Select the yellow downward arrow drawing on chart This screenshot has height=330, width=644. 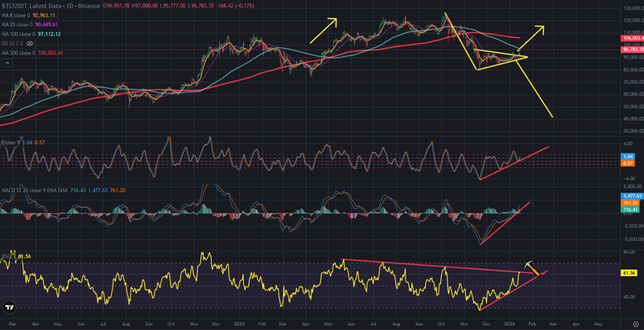click(x=535, y=89)
